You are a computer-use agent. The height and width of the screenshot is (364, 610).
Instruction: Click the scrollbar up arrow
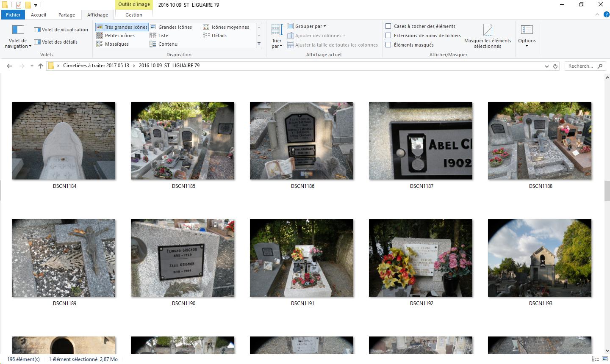(x=607, y=77)
